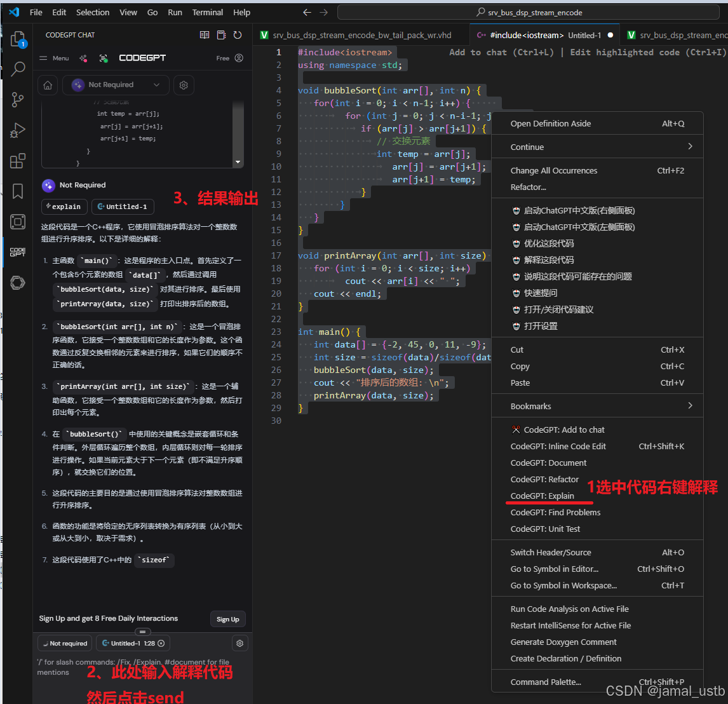Open the CodeGPT view in activity bar
This screenshot has width=728, height=704.
[18, 252]
